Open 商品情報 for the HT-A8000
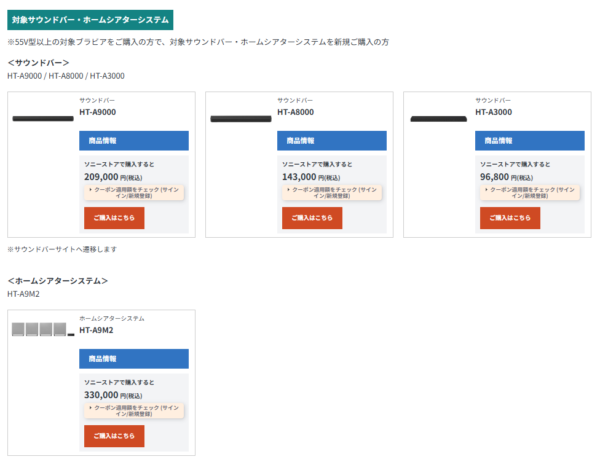Viewport: 600px width, 462px height. (x=332, y=140)
